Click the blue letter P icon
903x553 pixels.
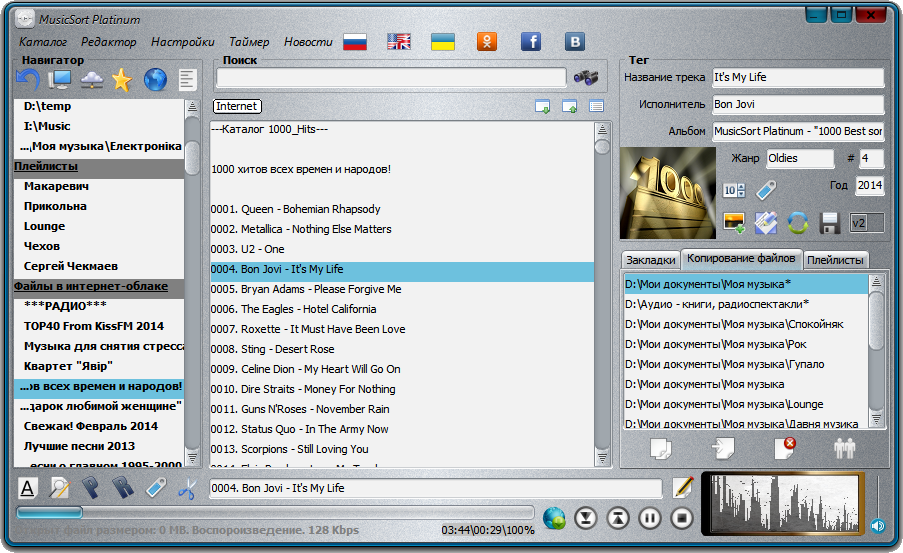90,488
